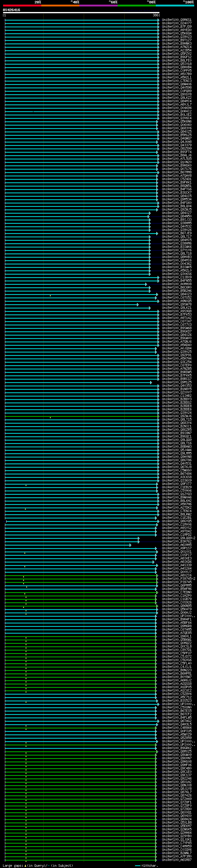Screen dimensions: 197x868
Task: Select the UniRef100_A2IB54 label
Action: coord(177,50)
